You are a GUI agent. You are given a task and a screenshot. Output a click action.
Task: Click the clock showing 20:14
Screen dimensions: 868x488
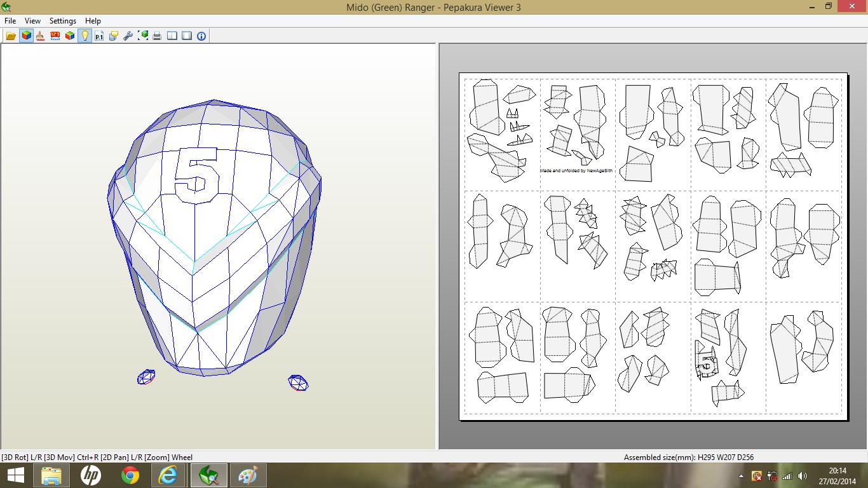click(838, 471)
